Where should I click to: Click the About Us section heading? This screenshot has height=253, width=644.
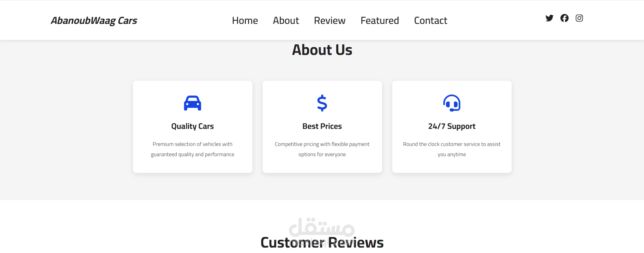coord(322,50)
